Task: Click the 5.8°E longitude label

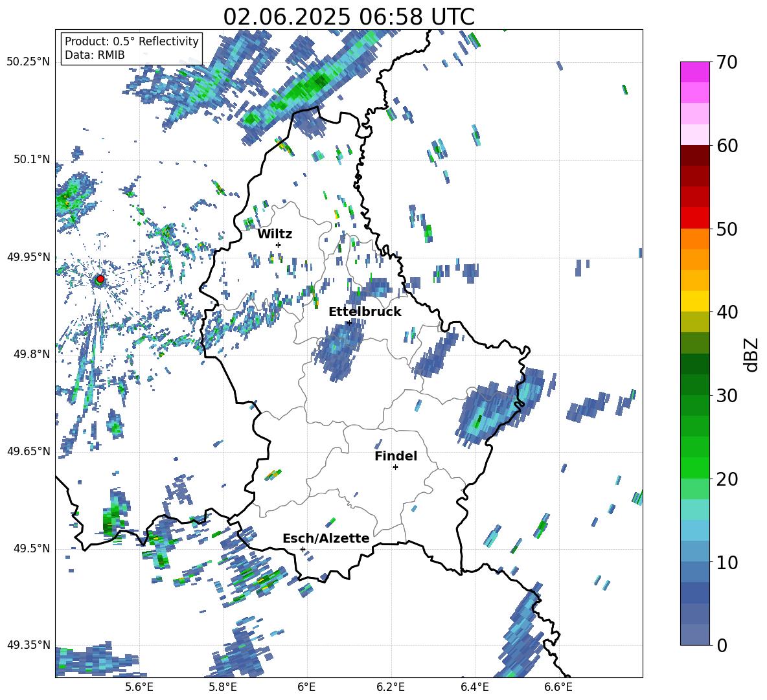Action: (x=223, y=687)
